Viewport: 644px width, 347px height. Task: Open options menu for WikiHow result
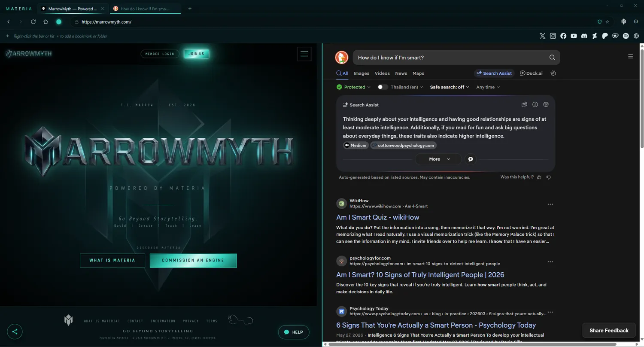click(x=550, y=204)
